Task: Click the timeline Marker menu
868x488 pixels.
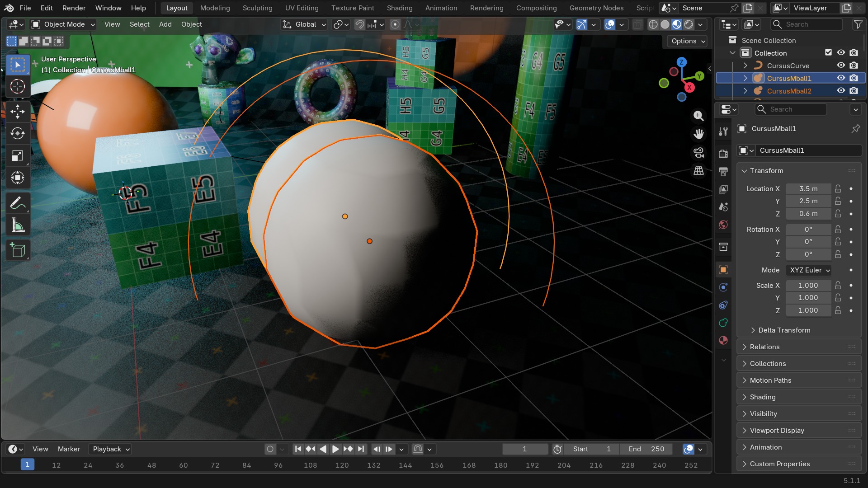Action: click(69, 449)
